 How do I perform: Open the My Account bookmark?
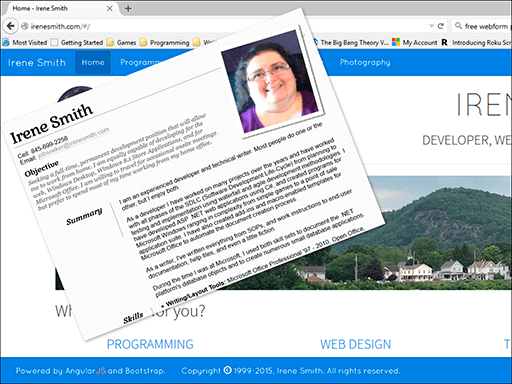pos(414,42)
